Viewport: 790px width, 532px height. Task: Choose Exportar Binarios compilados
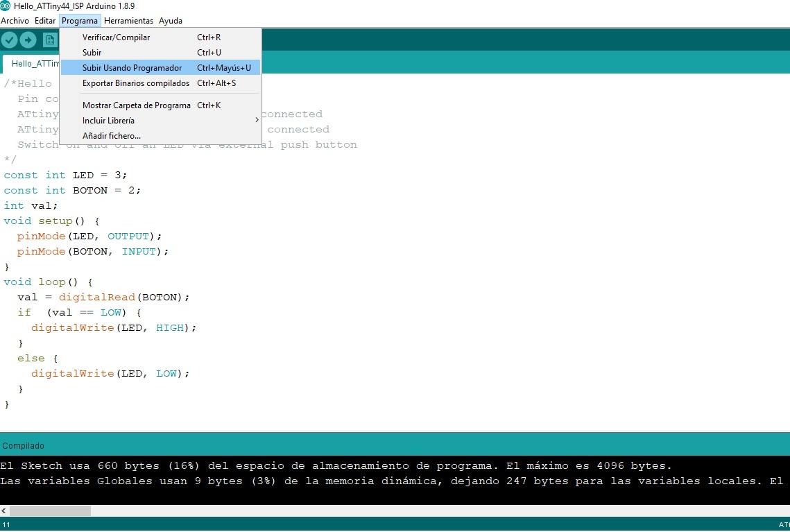pyautogui.click(x=136, y=83)
